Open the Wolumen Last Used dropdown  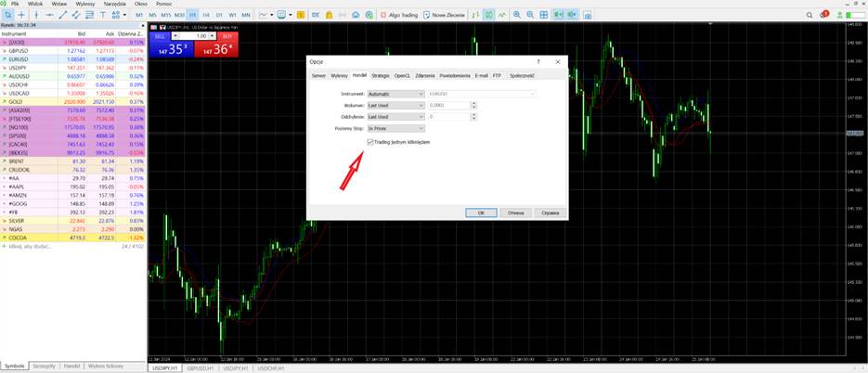(395, 105)
